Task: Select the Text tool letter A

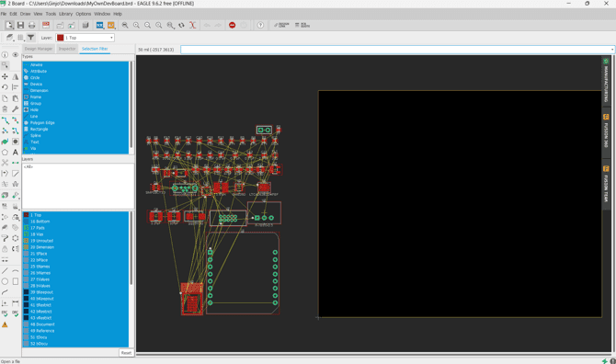Action: coord(16,152)
